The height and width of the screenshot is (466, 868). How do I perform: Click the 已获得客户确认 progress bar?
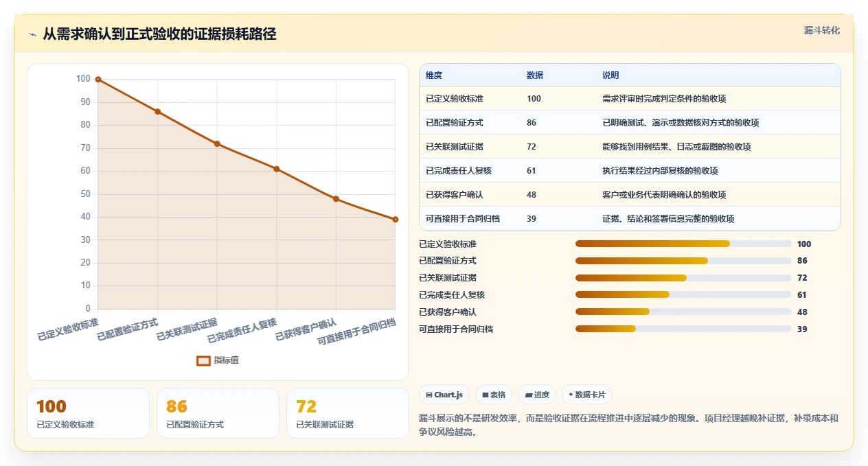coord(683,312)
